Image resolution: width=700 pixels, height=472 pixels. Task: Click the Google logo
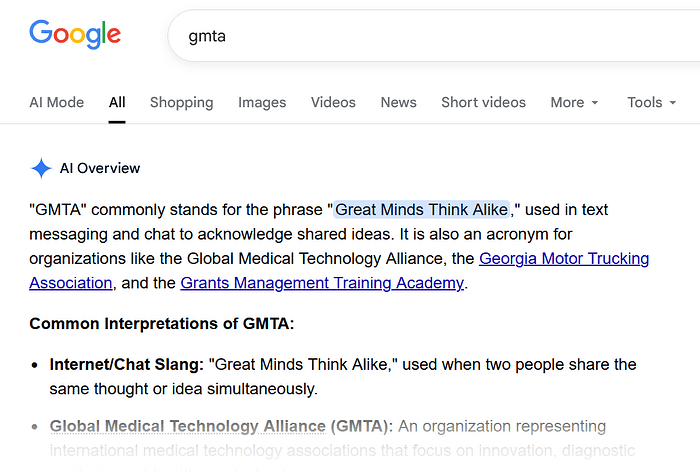pyautogui.click(x=75, y=34)
